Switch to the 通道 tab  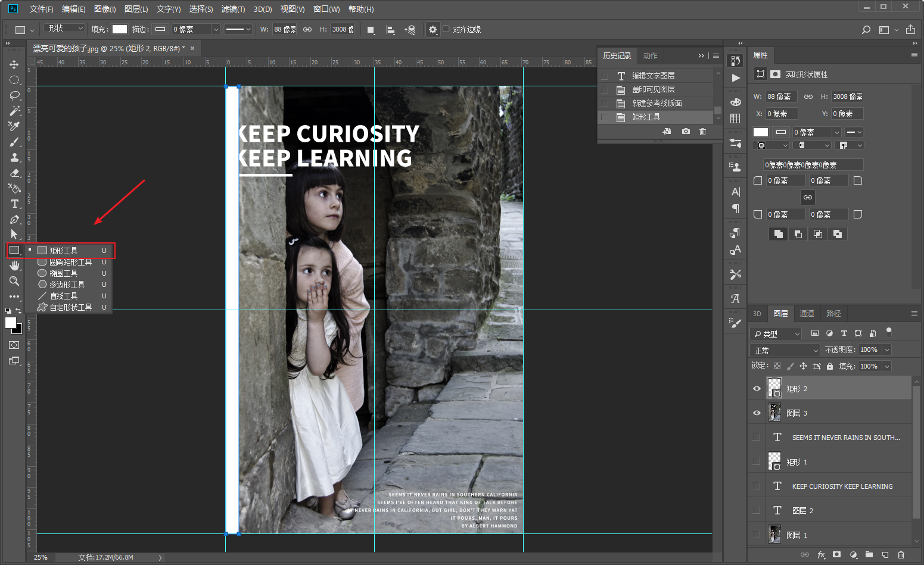point(807,314)
